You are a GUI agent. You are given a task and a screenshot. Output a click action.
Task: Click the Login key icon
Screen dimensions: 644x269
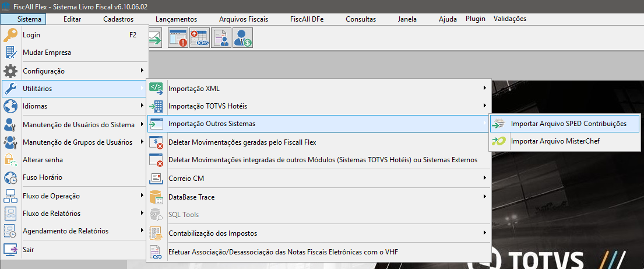pyautogui.click(x=10, y=35)
